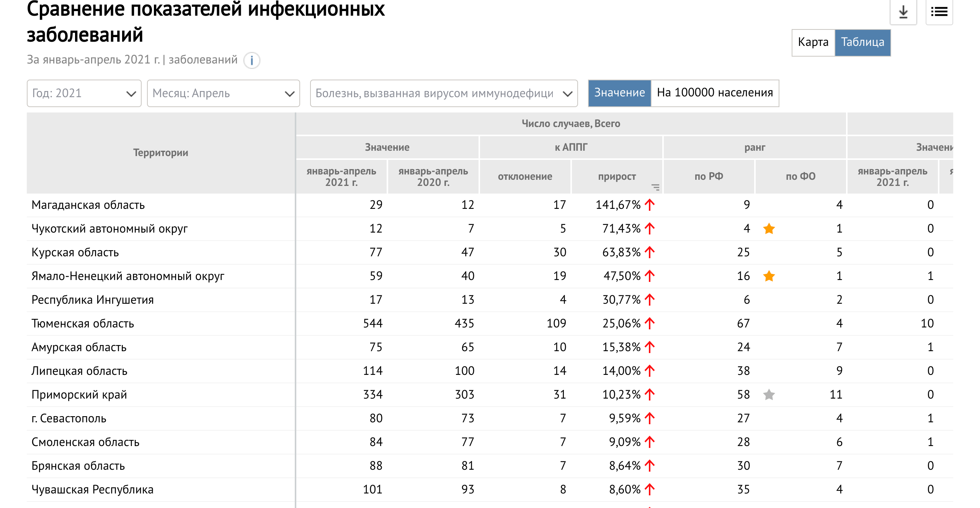Click Чукотский автономный округ row name
This screenshot has height=508, width=980.
point(109,229)
